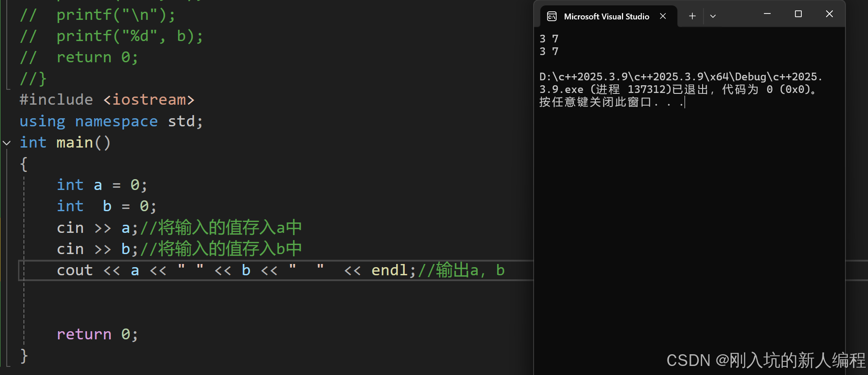This screenshot has height=375, width=868.
Task: Click the console output path text
Action: [x=681, y=83]
